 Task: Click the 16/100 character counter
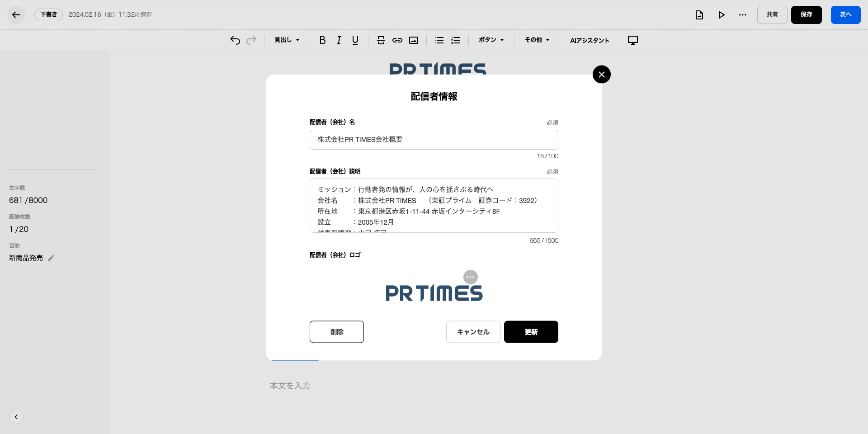[547, 156]
